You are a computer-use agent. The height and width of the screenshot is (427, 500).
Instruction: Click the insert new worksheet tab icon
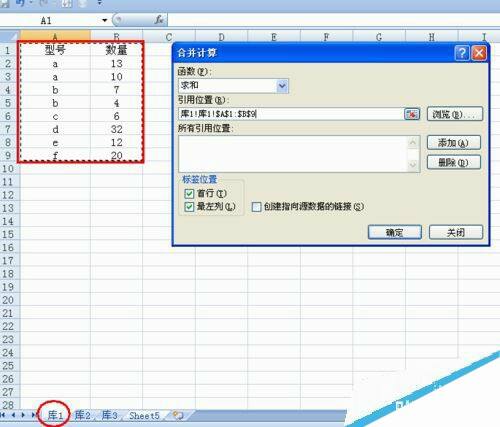click(x=178, y=415)
